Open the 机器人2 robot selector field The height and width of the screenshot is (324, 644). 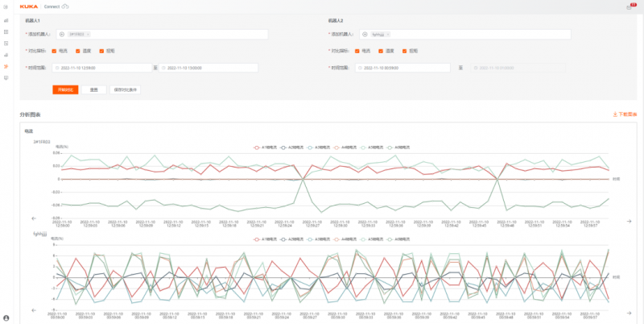[465, 35]
